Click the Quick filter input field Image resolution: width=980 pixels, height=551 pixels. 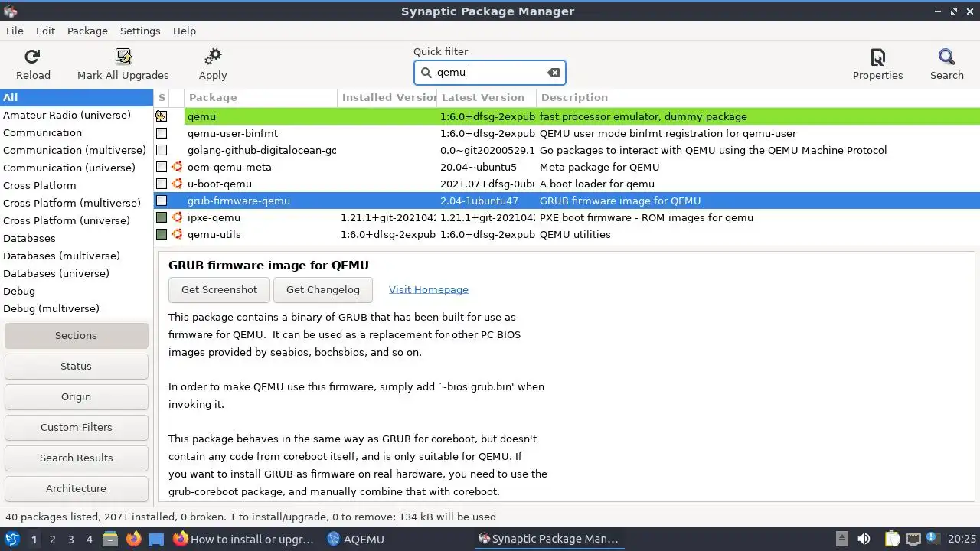coord(489,73)
